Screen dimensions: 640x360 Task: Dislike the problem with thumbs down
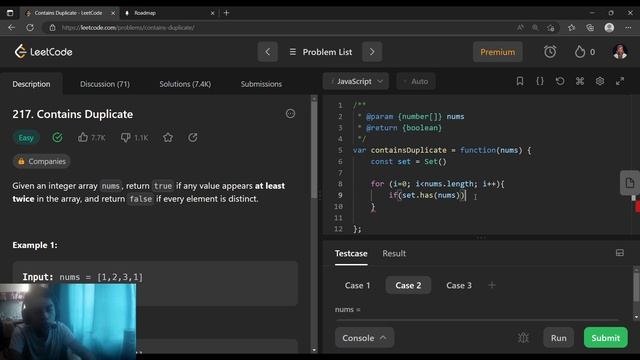coord(125,138)
